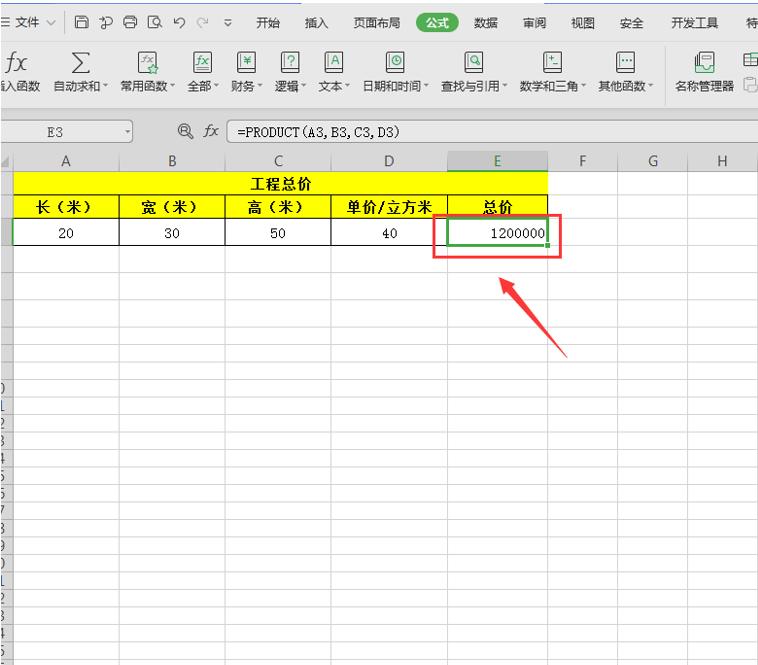The height and width of the screenshot is (665, 758).
Task: Select column B header
Action: click(x=172, y=161)
